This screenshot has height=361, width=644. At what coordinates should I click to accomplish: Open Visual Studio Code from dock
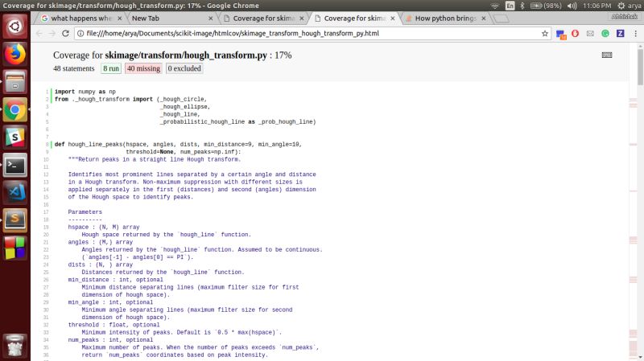(14, 192)
